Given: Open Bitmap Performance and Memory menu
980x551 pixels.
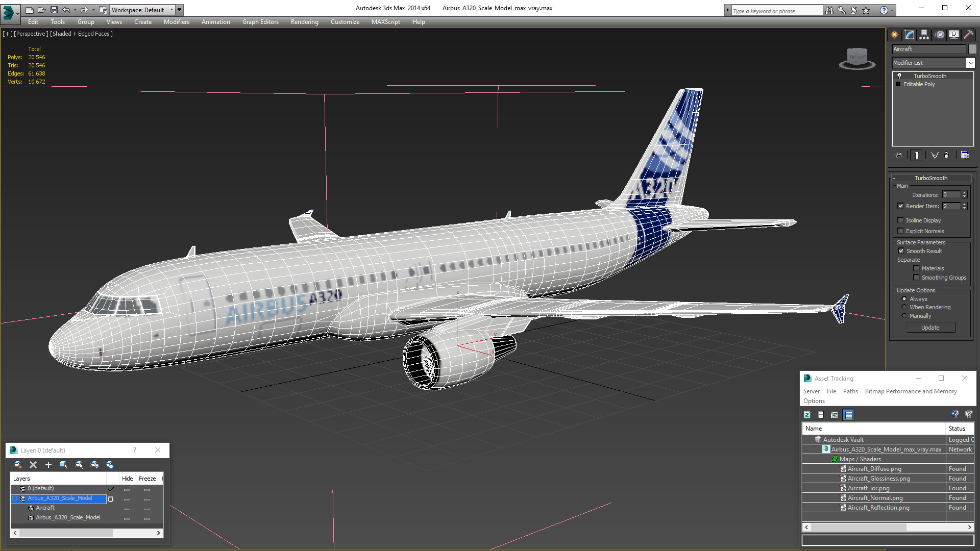Looking at the screenshot, I should pyautogui.click(x=911, y=391).
